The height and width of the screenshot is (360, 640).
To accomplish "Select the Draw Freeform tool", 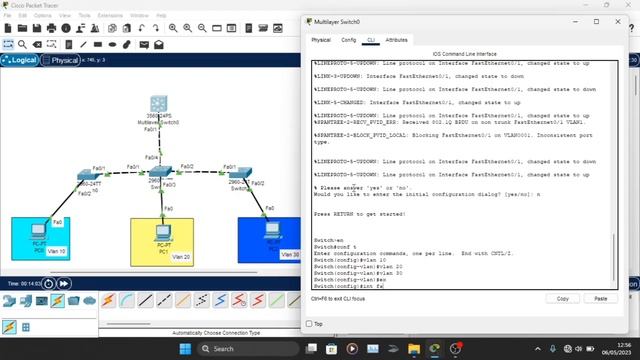I will pos(127,44).
